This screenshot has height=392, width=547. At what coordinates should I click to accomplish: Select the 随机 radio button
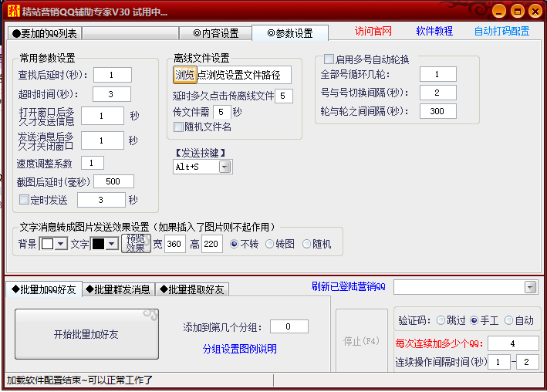click(306, 244)
